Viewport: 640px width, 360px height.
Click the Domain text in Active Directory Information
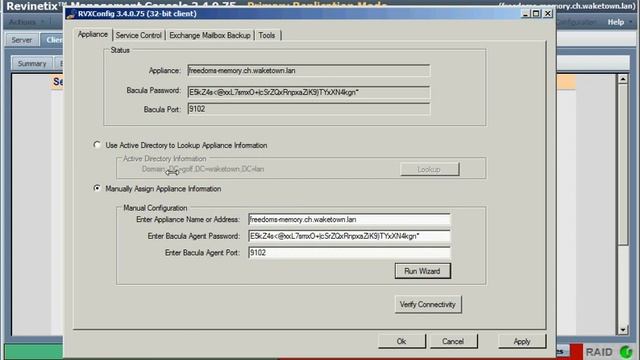coord(203,169)
